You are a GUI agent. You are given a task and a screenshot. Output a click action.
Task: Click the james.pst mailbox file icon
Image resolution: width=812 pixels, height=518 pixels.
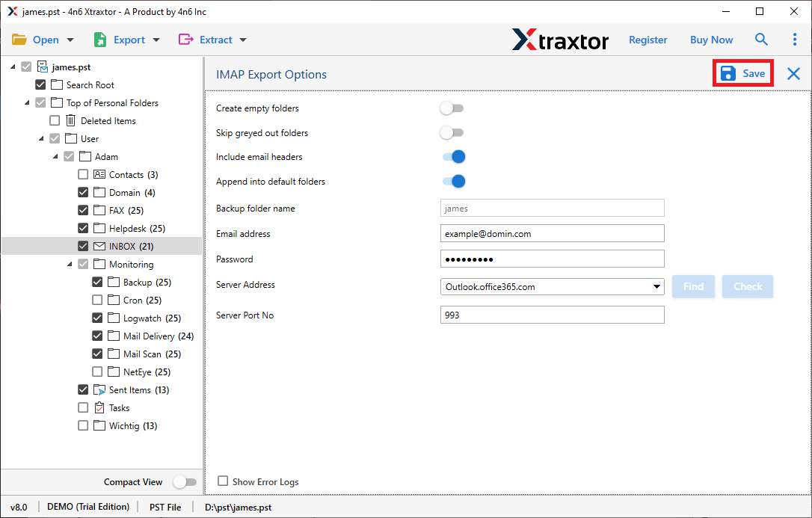pyautogui.click(x=43, y=67)
